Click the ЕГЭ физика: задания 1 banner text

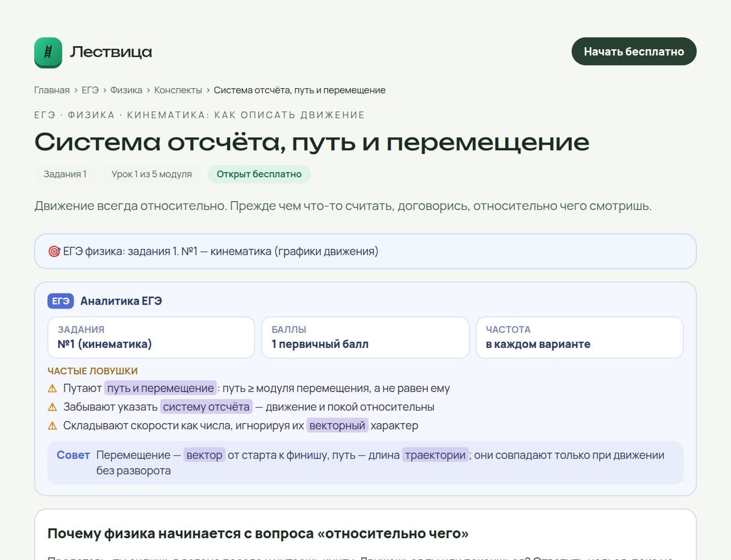[x=221, y=251]
